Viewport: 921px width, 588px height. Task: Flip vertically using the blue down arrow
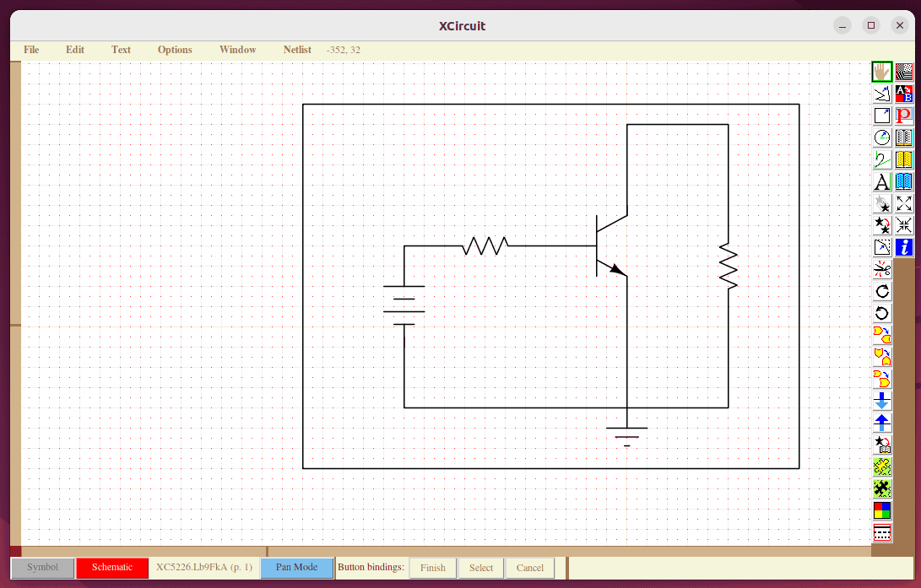tap(881, 402)
